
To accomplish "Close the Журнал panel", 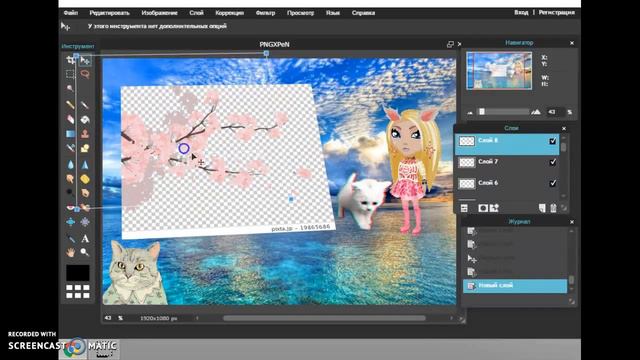I will coord(572,222).
